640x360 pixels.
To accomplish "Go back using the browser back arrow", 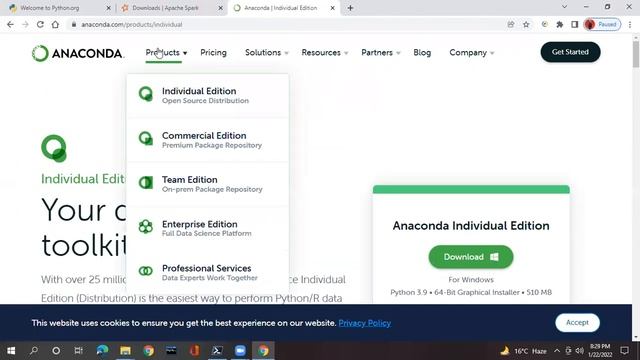I will tap(10, 24).
